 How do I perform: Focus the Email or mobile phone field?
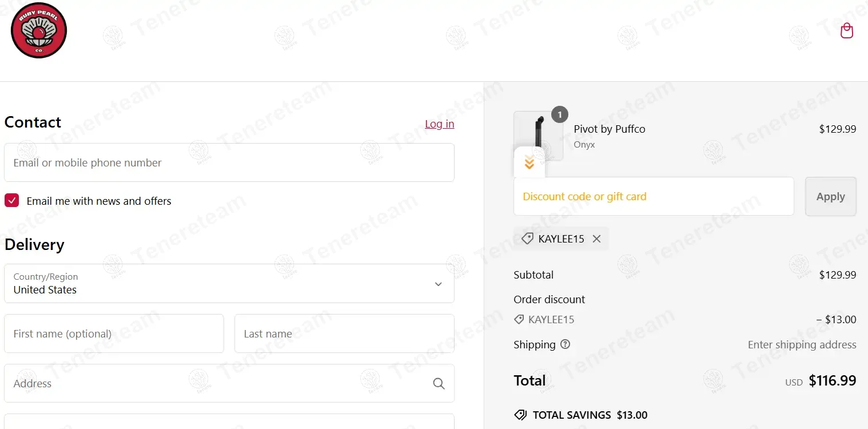pyautogui.click(x=229, y=163)
